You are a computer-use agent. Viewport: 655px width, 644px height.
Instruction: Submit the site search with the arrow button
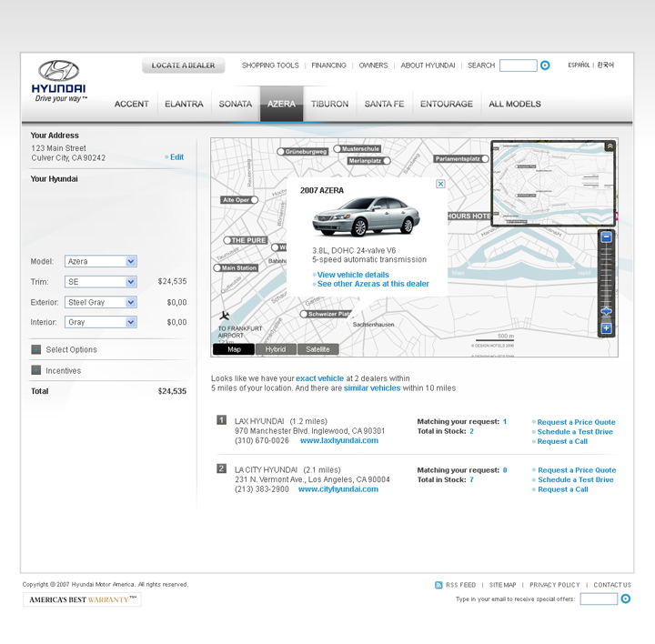(x=545, y=65)
